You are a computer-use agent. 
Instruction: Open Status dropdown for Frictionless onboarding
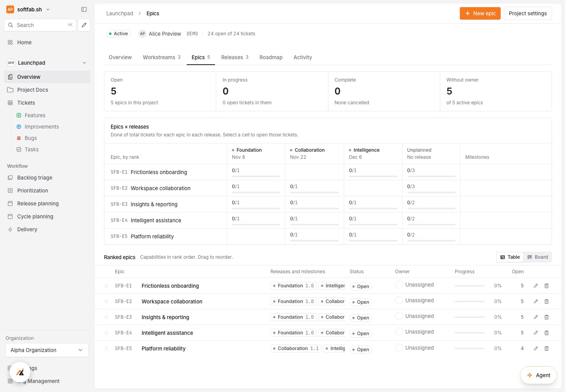(x=361, y=287)
